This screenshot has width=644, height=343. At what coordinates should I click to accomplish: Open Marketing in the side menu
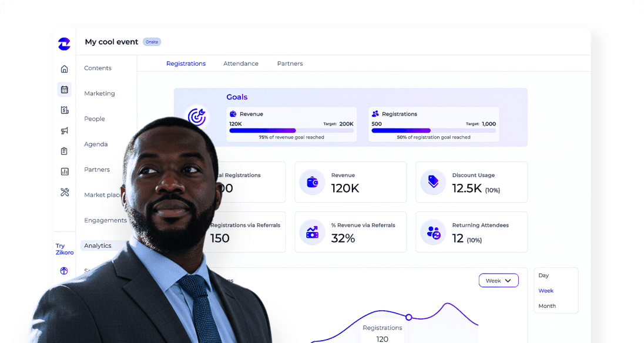click(x=99, y=93)
